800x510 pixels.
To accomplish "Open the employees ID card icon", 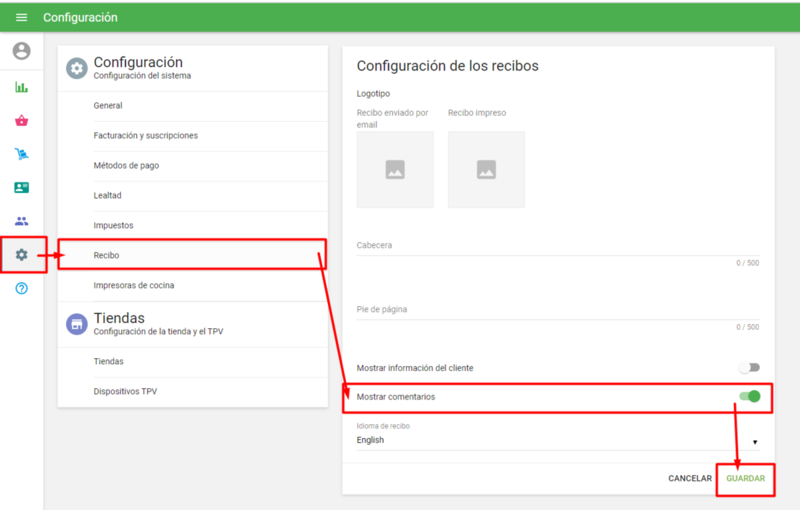I will coord(22,188).
